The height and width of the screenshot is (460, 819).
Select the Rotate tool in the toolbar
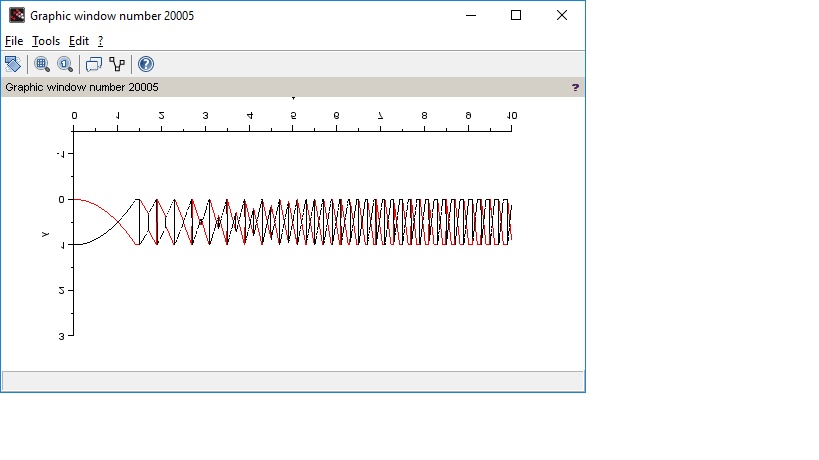tap(13, 64)
